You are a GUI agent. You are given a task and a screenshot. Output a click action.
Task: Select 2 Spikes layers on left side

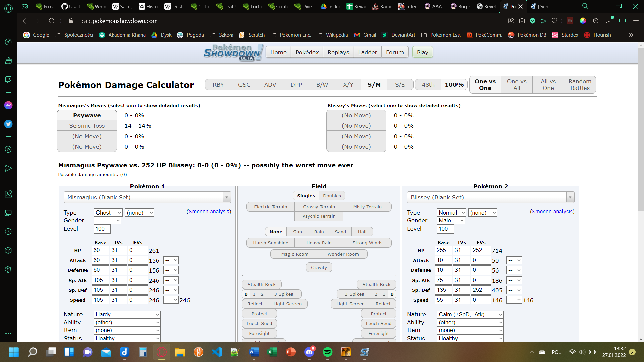pos(262,294)
